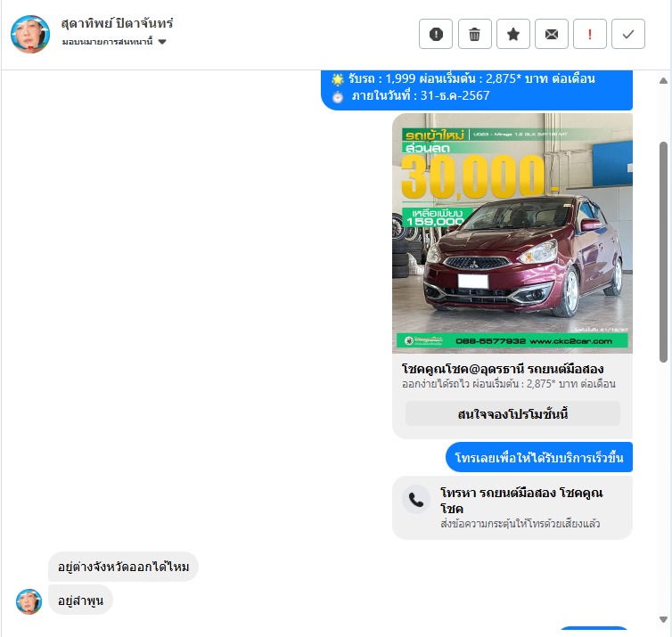Open the 'มอบหมายการสนทนานี้' assignment dropdown
Image resolution: width=672 pixels, height=637 pixels.
114,42
